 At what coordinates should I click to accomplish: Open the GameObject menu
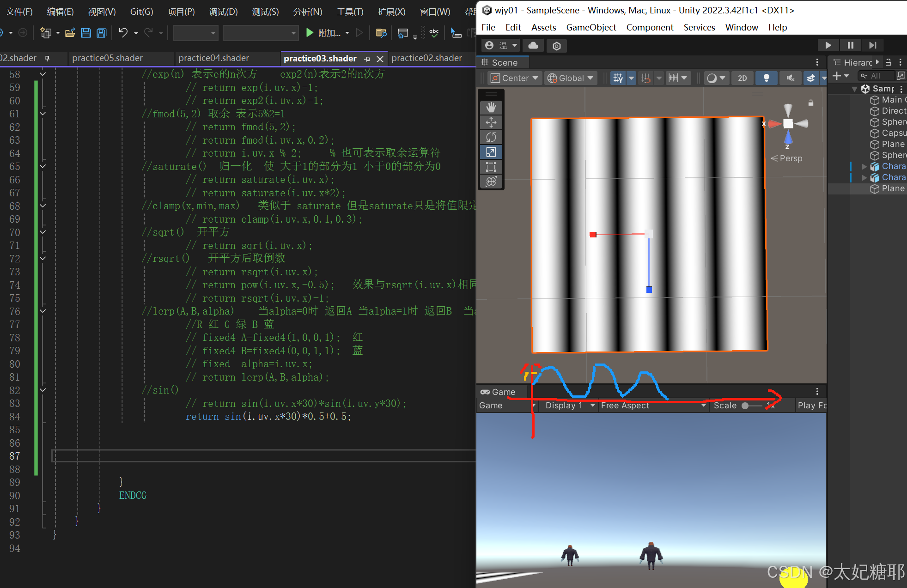pyautogui.click(x=590, y=27)
